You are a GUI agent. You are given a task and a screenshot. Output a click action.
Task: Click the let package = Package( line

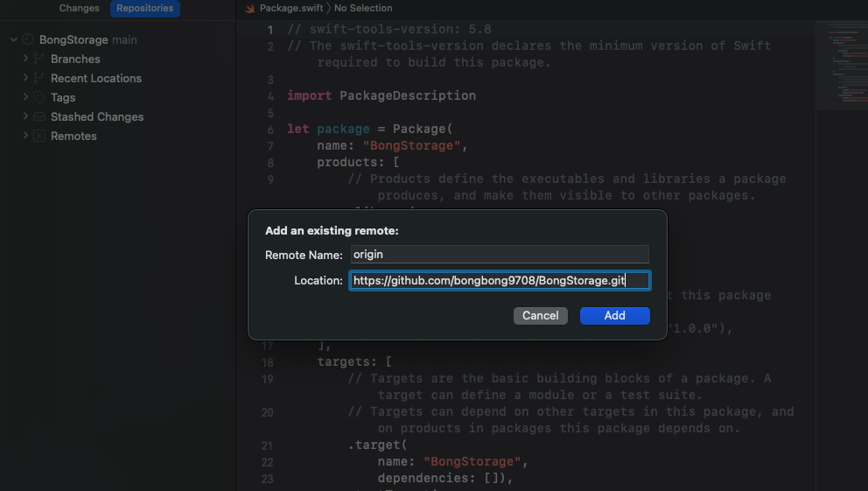[x=369, y=129]
